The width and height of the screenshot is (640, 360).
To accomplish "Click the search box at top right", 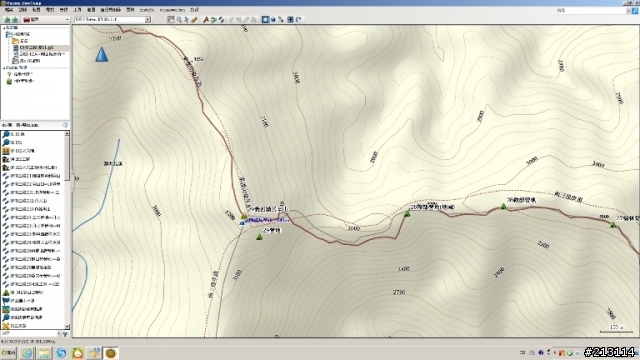I will pos(592,10).
